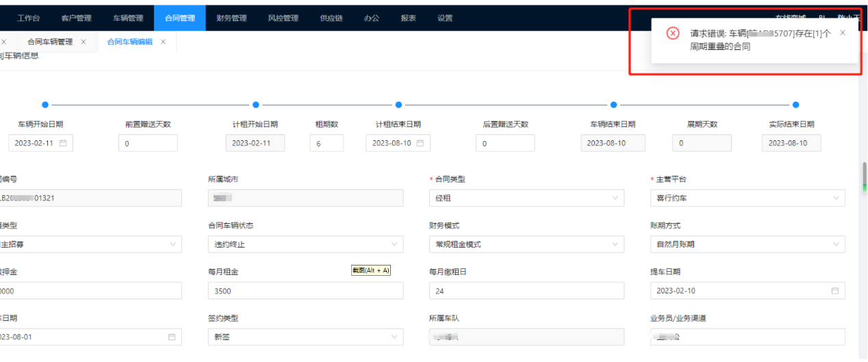The width and height of the screenshot is (868, 362).
Task: Click the 车辆结束日期 field
Action: 613,143
